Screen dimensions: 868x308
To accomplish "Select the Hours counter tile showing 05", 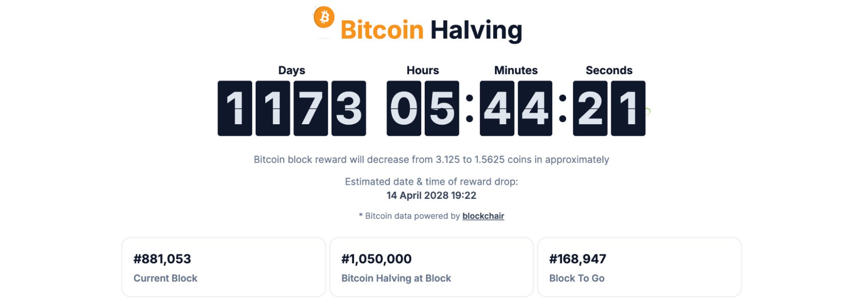I will (x=423, y=109).
